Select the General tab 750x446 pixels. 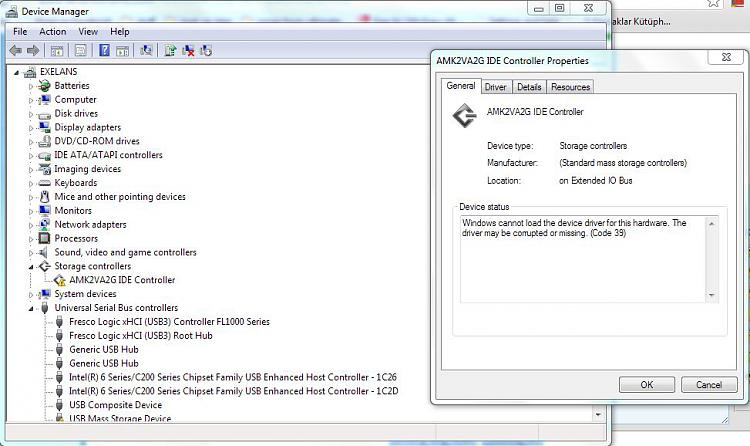(461, 86)
